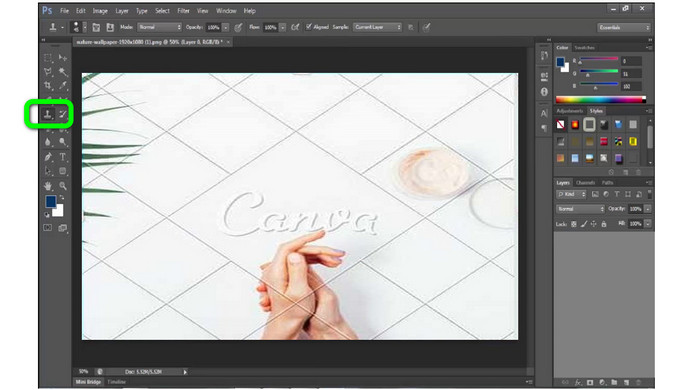Viewport: 700px width, 390px height.
Task: Click the foreground color swatch in toolbox
Action: [x=50, y=201]
